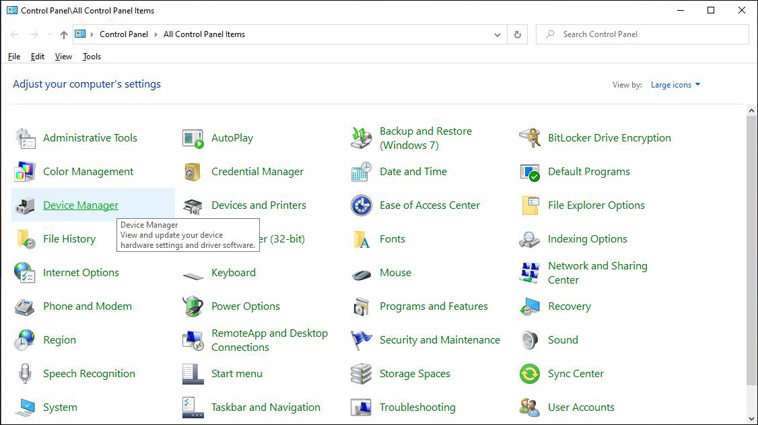This screenshot has height=425, width=758.
Task: Open the address bar history dropdown arrow
Action: click(498, 34)
